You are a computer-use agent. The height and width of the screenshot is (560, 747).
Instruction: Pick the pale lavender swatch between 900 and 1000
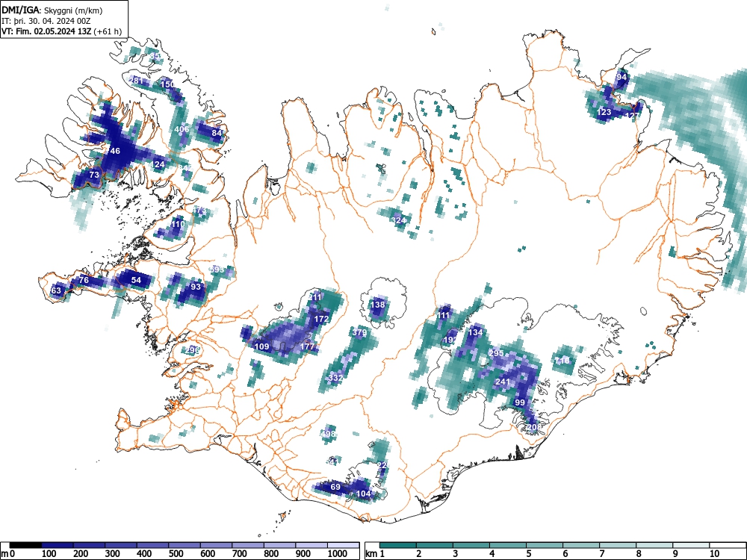tap(311, 545)
